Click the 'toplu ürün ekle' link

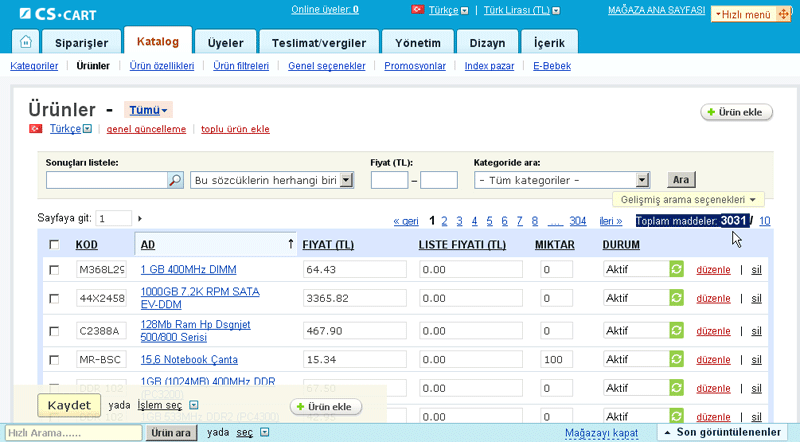(x=235, y=129)
